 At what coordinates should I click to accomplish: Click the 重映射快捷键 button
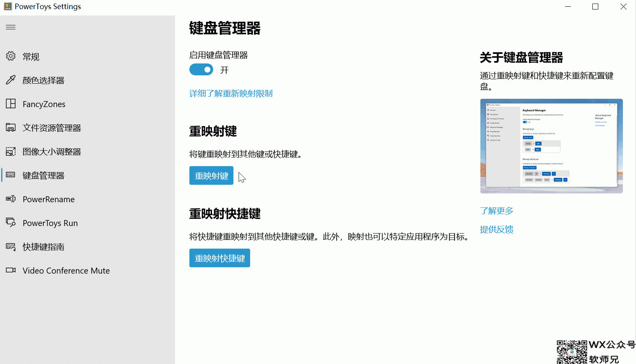click(220, 258)
